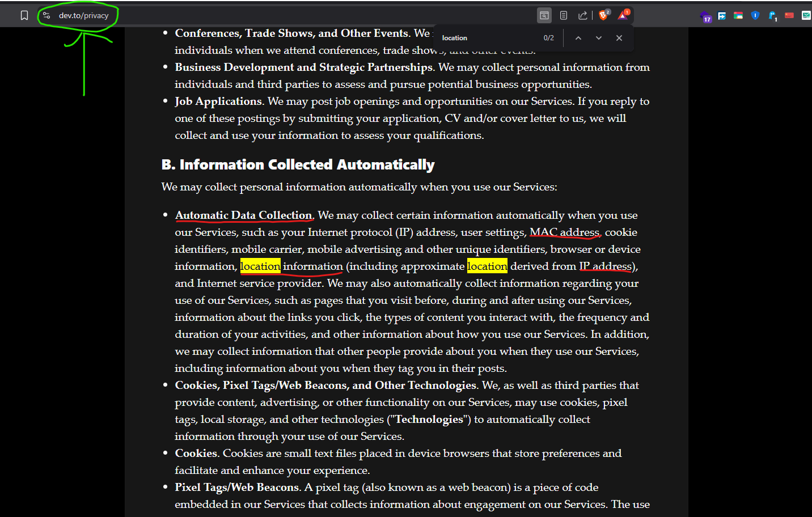The height and width of the screenshot is (517, 812).
Task: Click the first highlighted 'location' word
Action: pos(260,266)
